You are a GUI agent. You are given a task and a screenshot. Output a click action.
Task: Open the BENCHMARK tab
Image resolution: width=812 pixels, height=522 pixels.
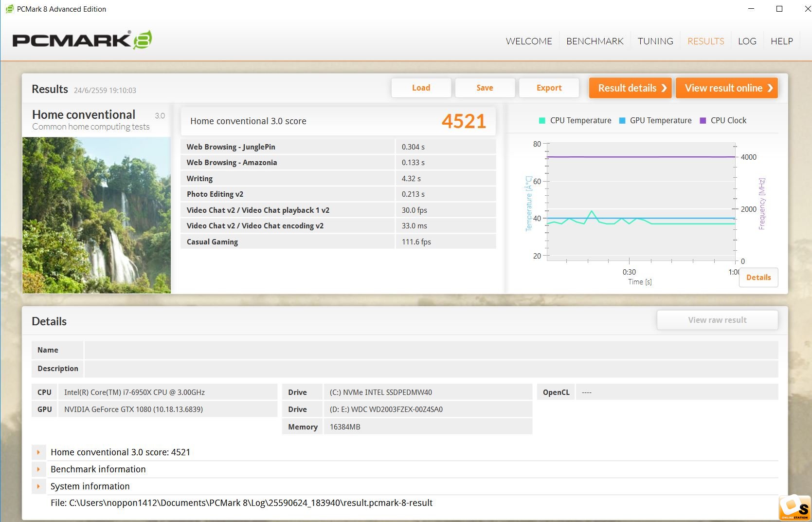[595, 41]
